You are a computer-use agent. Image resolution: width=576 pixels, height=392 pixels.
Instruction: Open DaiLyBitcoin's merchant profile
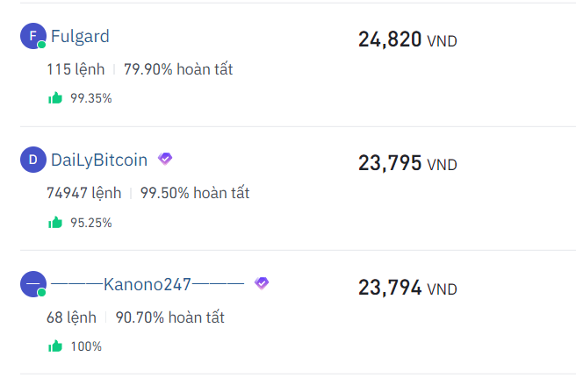(99, 160)
